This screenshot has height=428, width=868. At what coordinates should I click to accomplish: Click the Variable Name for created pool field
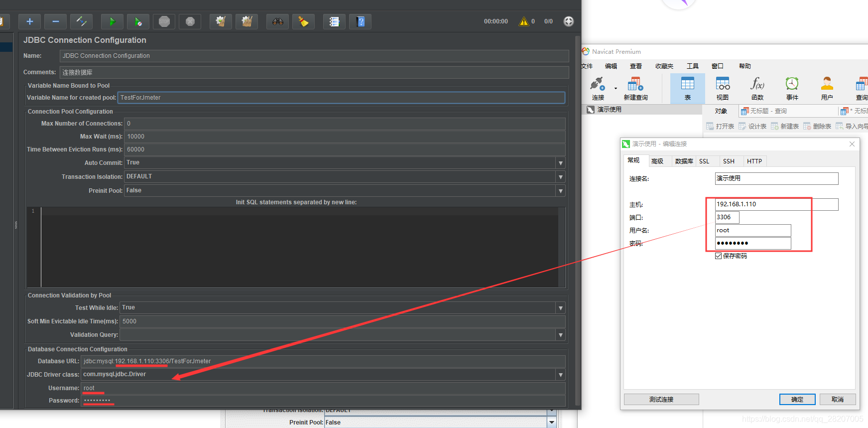pyautogui.click(x=341, y=98)
